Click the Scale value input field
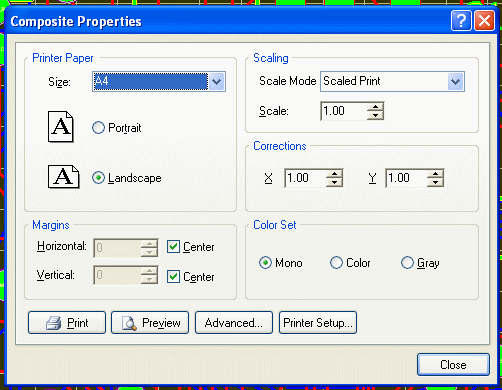This screenshot has height=390, width=502. pos(344,111)
